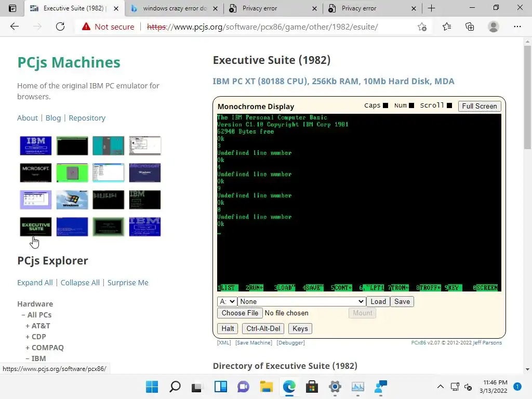Halt the emulated machine

[x=228, y=328]
